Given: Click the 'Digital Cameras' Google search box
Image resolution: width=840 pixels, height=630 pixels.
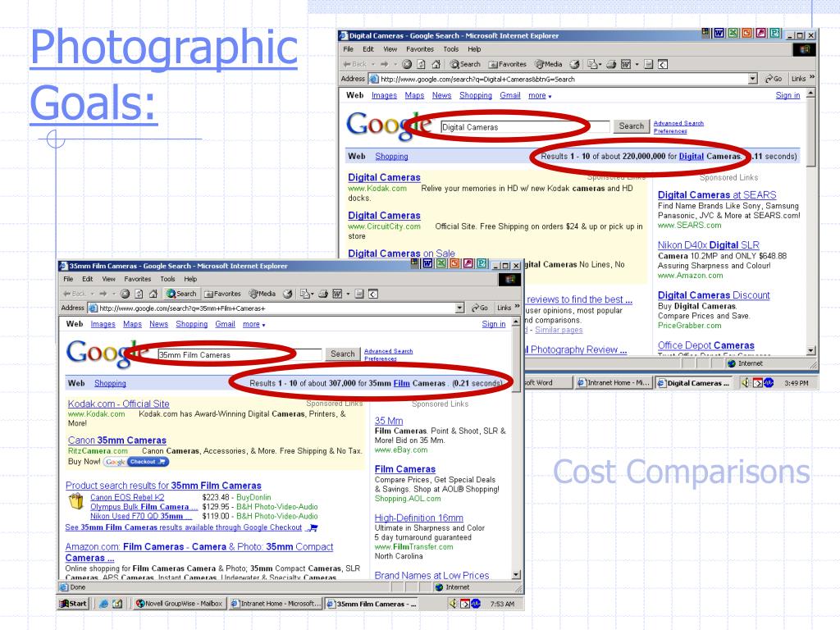Looking at the screenshot, I should (525, 127).
